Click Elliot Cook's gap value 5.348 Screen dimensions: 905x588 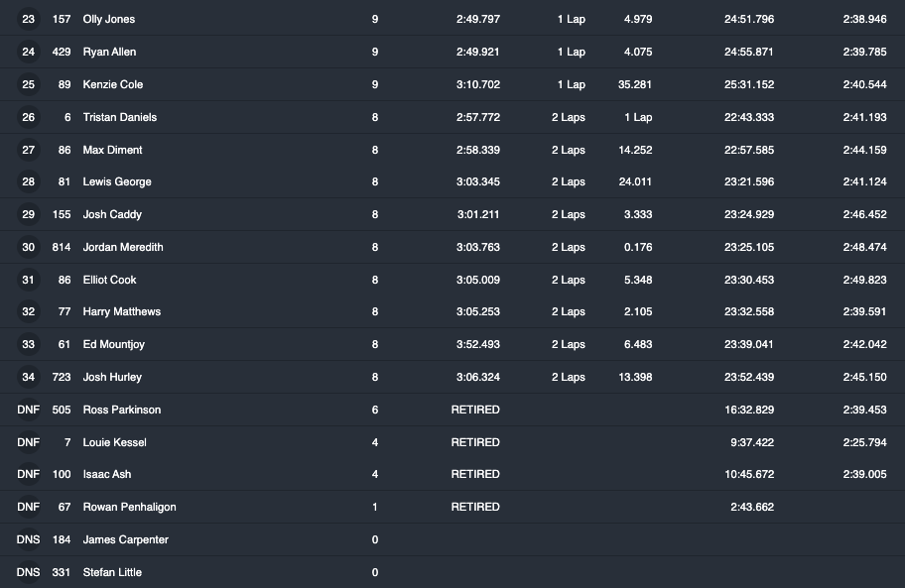pyautogui.click(x=638, y=280)
